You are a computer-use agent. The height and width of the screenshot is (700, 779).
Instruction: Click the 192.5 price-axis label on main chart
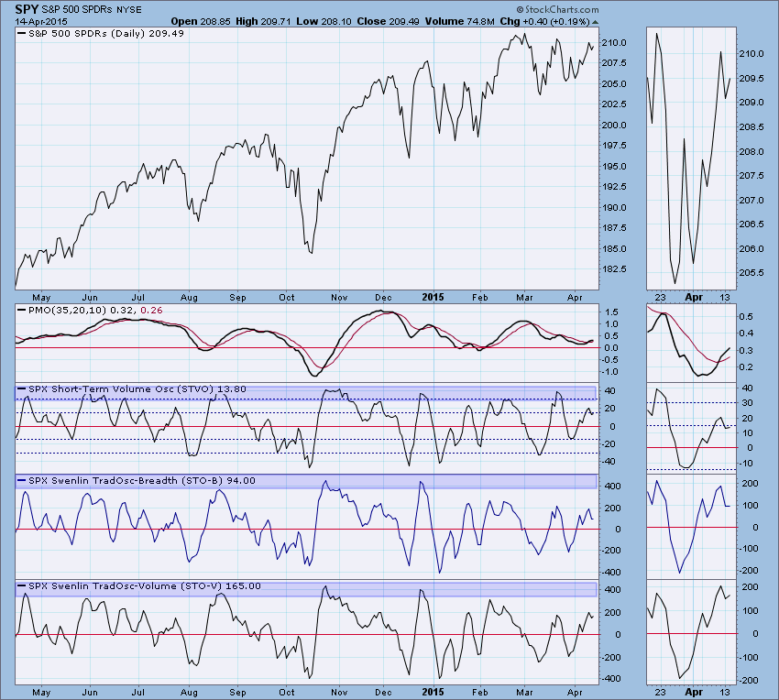(615, 186)
